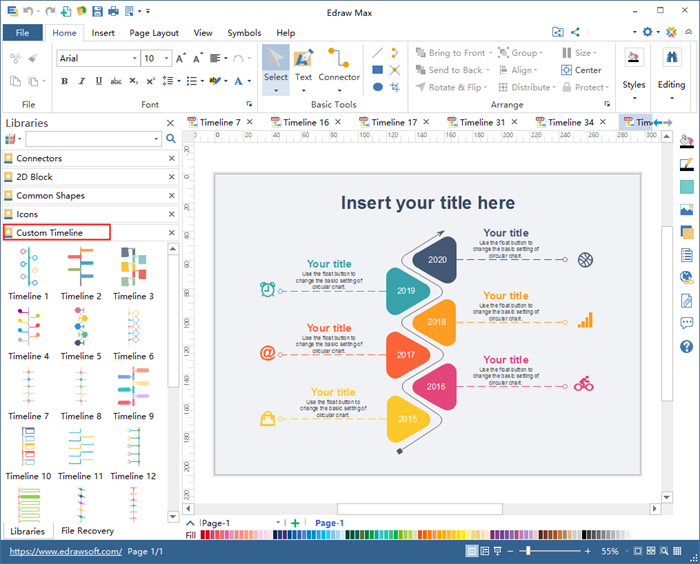This screenshot has height=564, width=700.
Task: Switch to the Timeline 31 document tab
Action: tap(481, 123)
